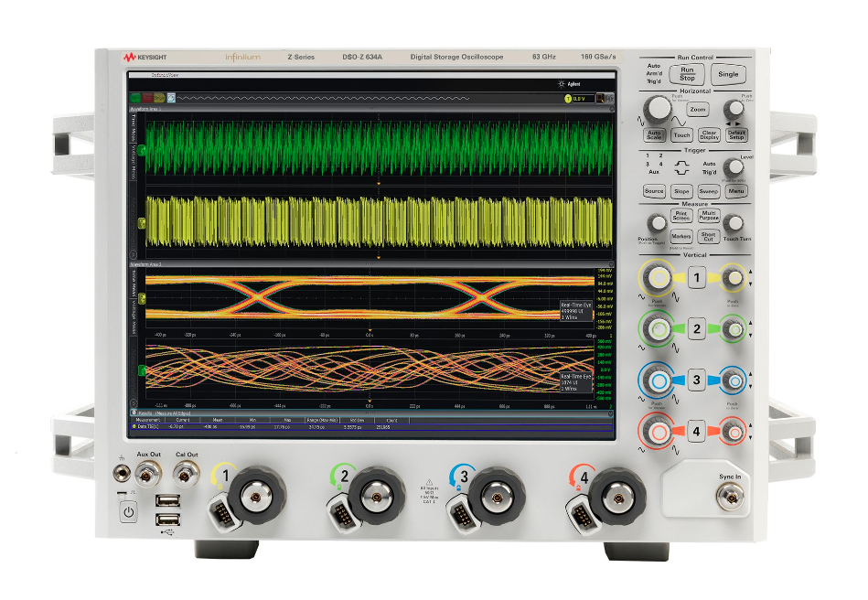
Task: Push the Zoom key in Horizontal section
Action: click(698, 110)
